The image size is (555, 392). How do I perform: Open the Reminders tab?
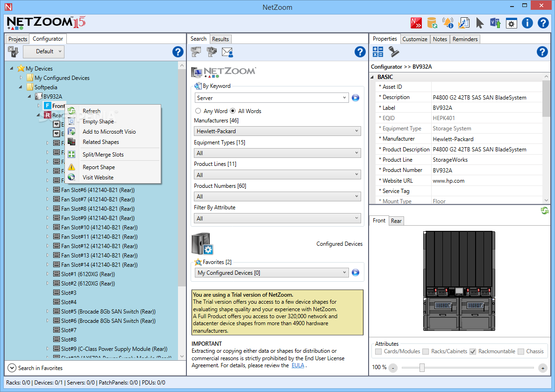[x=465, y=39]
